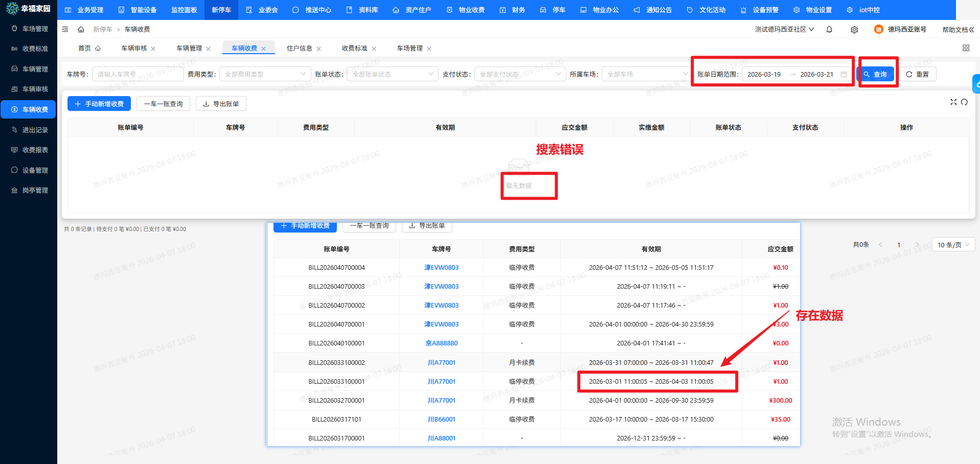Select 进出记录 in the sidebar
980x464 pixels.
(x=35, y=130)
